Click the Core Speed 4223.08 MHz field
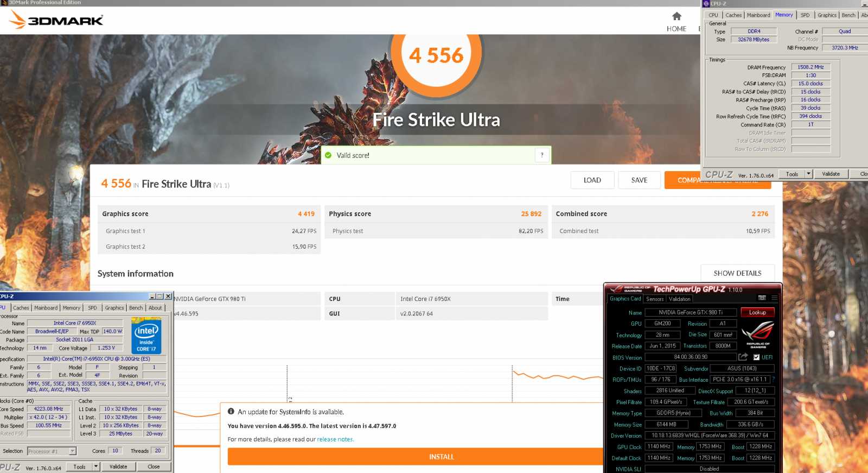The image size is (868, 473). [x=49, y=409]
